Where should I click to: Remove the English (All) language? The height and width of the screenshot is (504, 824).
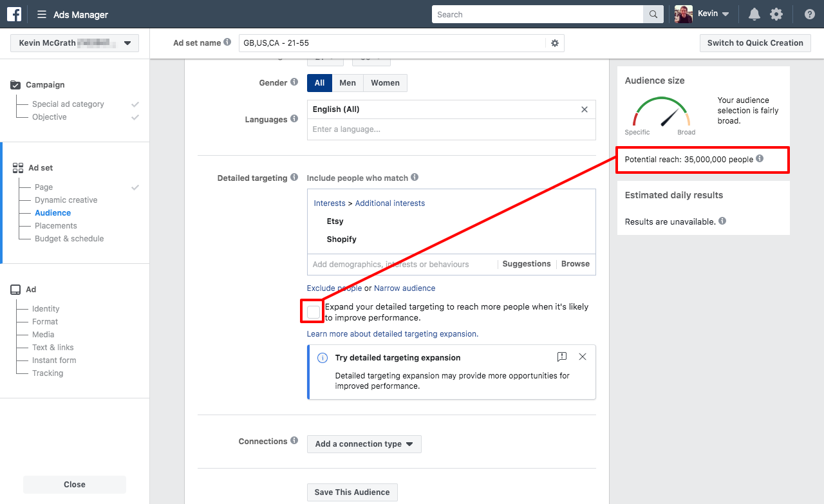pos(584,109)
